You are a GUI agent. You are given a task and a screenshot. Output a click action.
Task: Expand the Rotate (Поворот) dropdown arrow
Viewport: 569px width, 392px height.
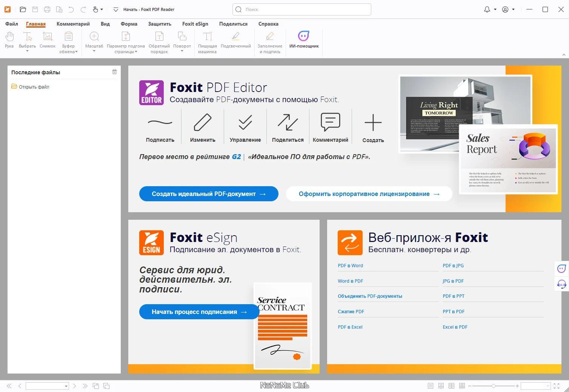[182, 51]
